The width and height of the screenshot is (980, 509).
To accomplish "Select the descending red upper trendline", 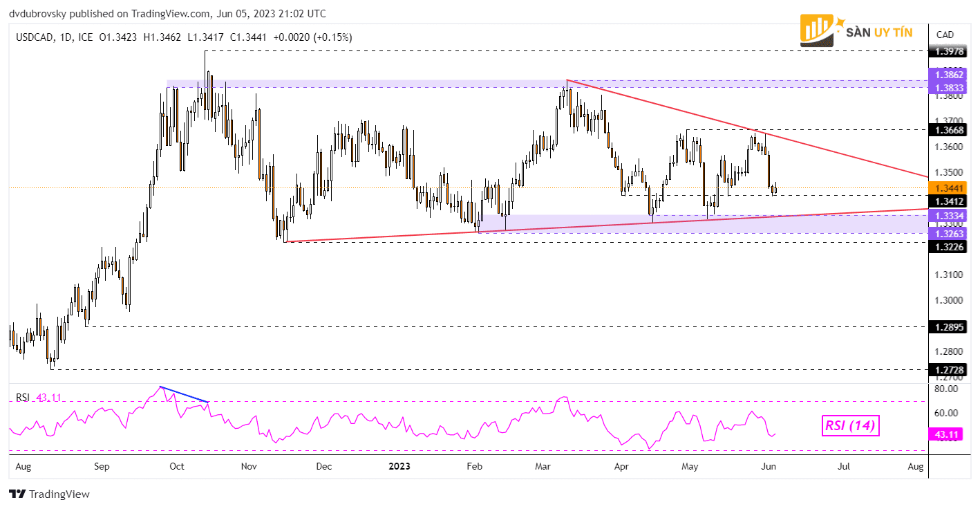I will (x=748, y=129).
